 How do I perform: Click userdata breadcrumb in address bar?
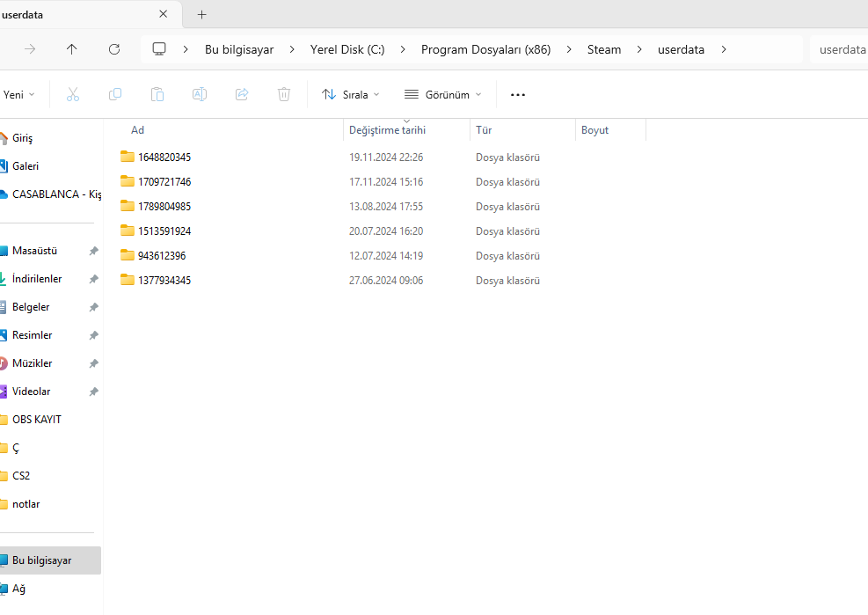[681, 49]
